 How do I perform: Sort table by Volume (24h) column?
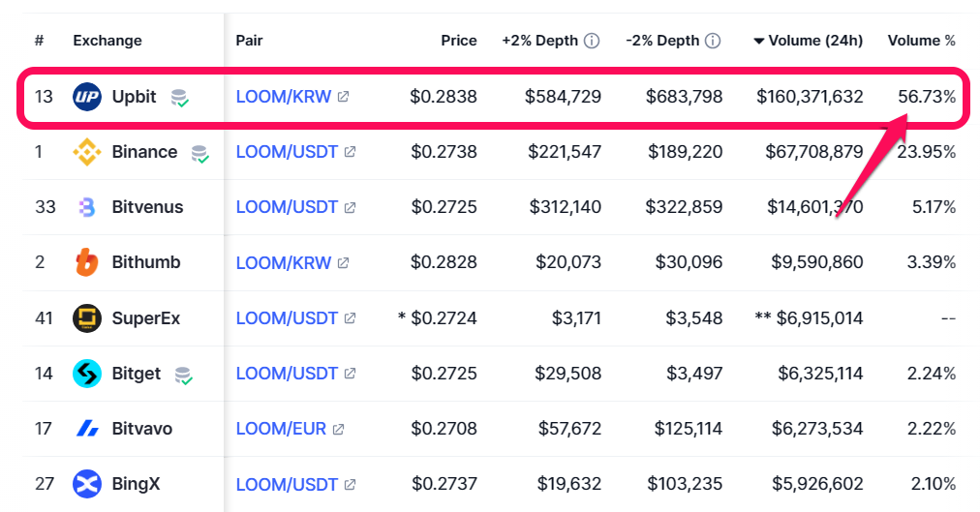click(813, 41)
